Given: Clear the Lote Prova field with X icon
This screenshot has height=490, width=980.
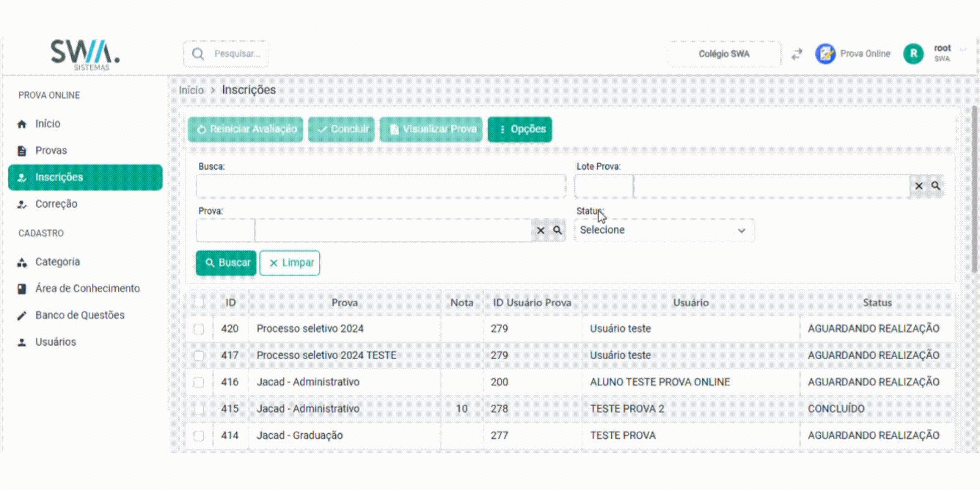Looking at the screenshot, I should coord(919,186).
